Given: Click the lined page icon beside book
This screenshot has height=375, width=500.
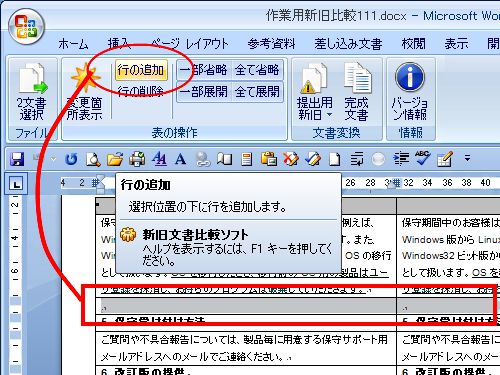Looking at the screenshot, I should click(246, 159).
